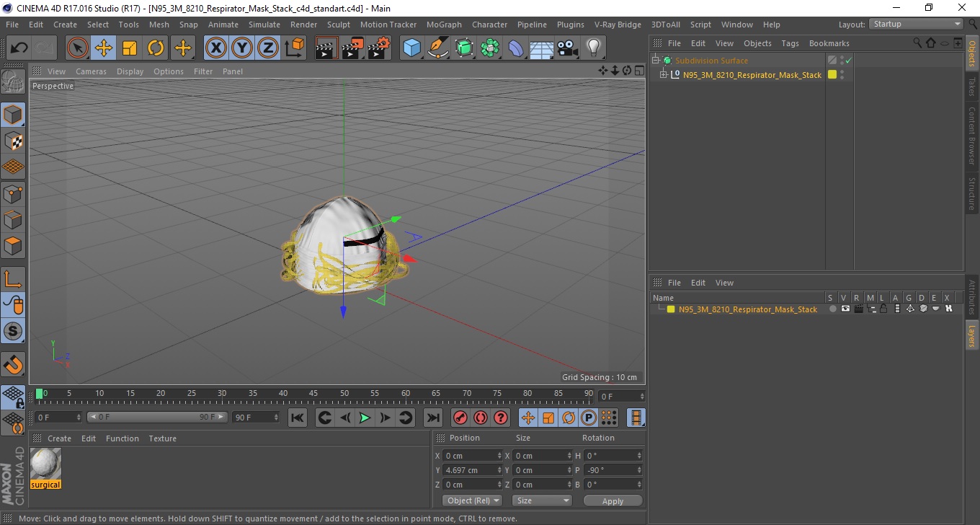This screenshot has height=525, width=980.
Task: Open the MoGraph menu
Action: [x=444, y=25]
